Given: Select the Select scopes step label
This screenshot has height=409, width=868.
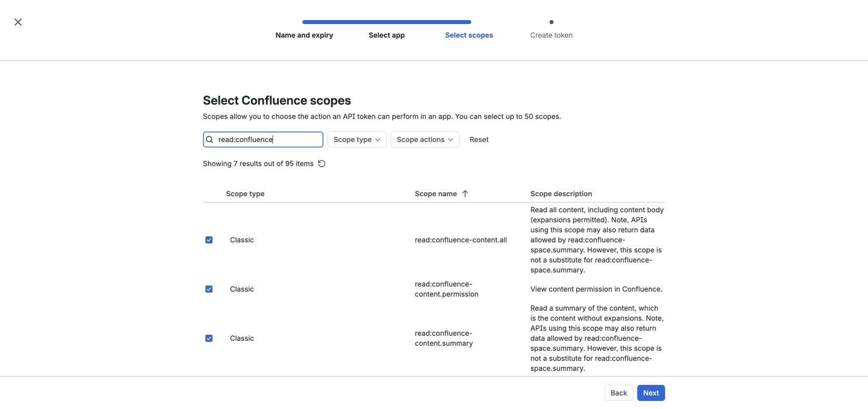Looking at the screenshot, I should (x=469, y=35).
